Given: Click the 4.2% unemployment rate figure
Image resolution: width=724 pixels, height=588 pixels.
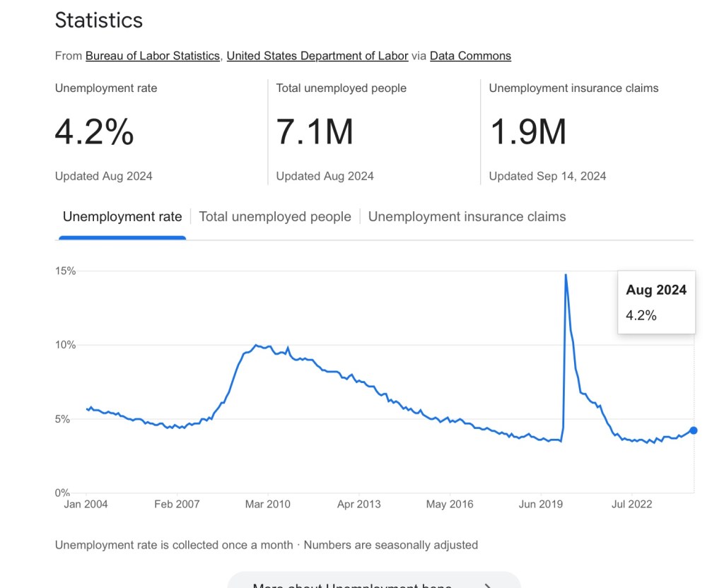Looking at the screenshot, I should click(94, 132).
